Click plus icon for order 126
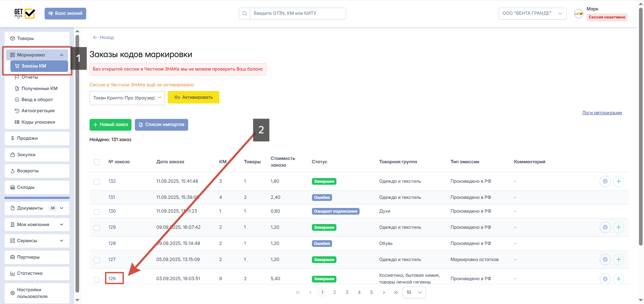Screen dimensions: 644x304 [619, 279]
